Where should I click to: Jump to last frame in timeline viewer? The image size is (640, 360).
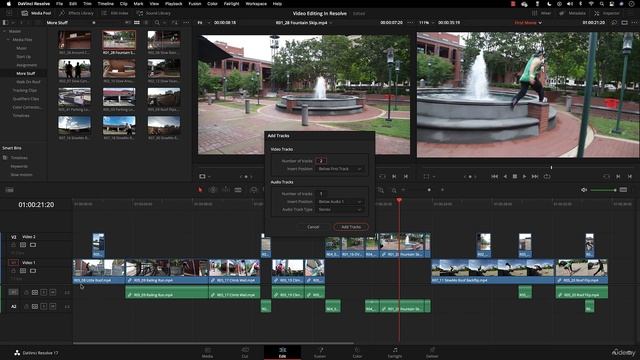(x=535, y=176)
